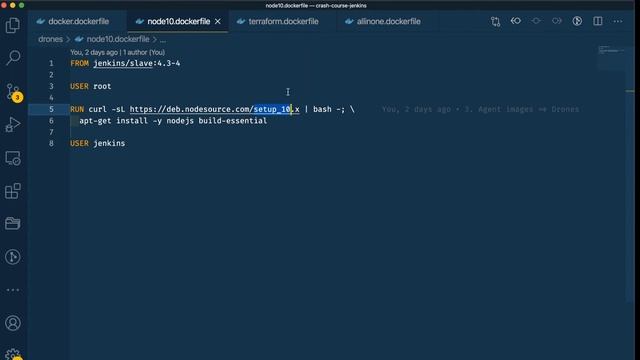Click the drones breadcrumb folder
The width and height of the screenshot is (640, 360).
pyautogui.click(x=50, y=39)
